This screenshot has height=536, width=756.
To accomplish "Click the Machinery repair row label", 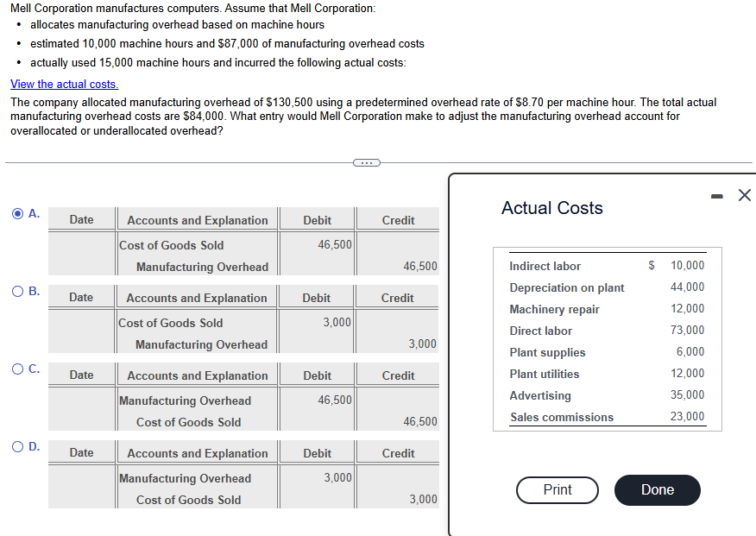I will [554, 309].
